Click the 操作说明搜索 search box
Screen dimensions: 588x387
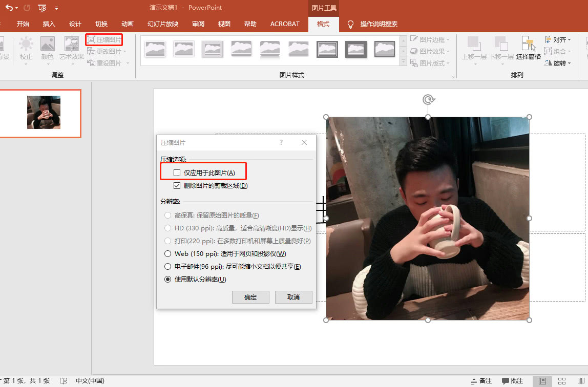click(379, 24)
